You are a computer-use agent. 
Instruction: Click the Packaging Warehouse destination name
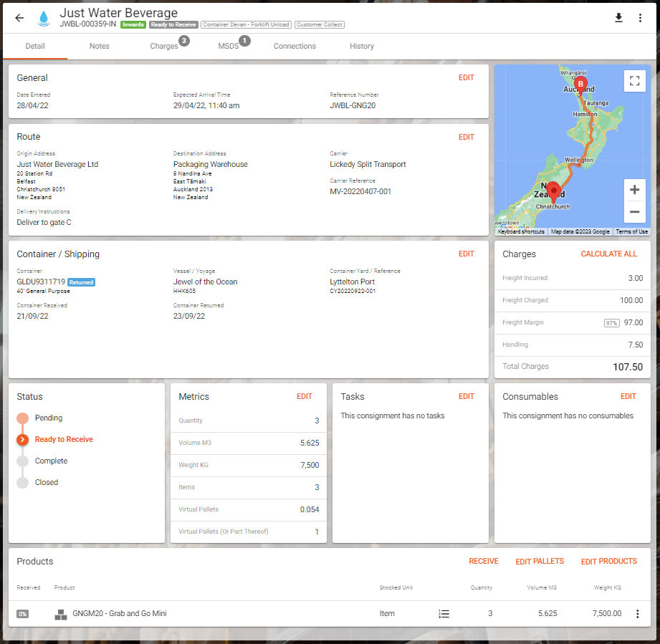point(211,165)
